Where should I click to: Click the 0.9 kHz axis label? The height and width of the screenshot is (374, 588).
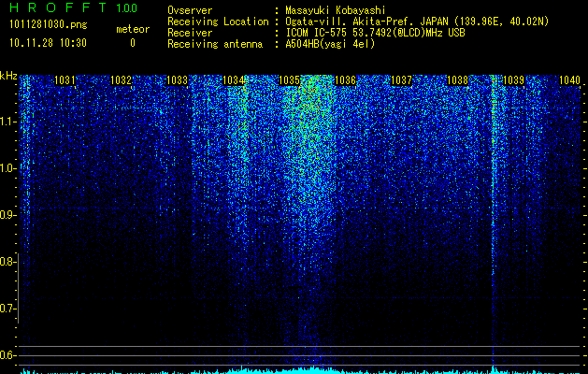7,215
